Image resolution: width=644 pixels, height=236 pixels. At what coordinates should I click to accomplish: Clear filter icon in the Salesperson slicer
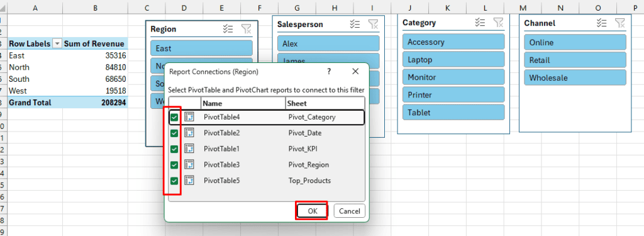373,25
